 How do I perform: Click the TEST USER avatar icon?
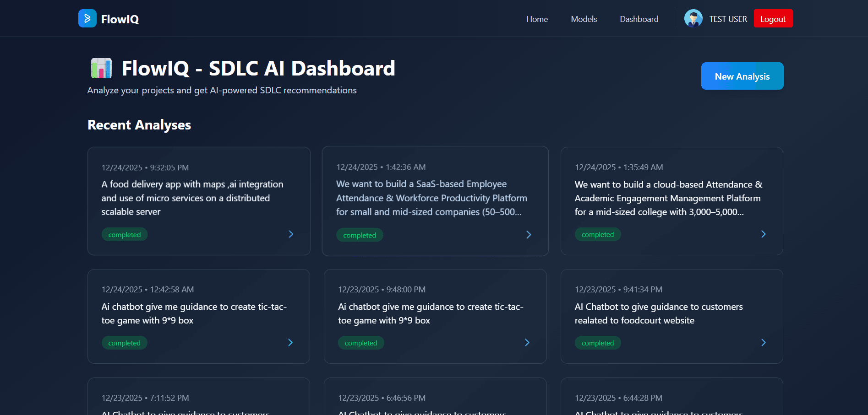[693, 19]
